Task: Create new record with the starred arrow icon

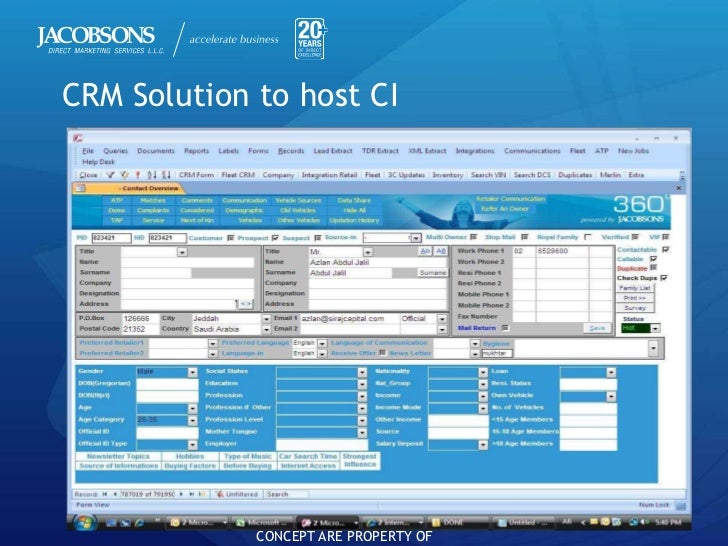Action: click(x=202, y=494)
